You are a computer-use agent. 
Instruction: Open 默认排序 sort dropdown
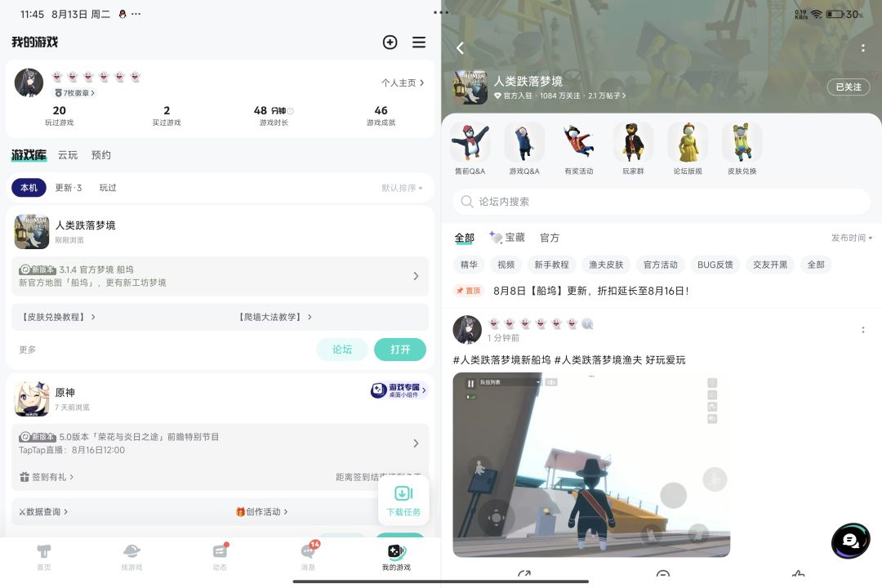click(402, 188)
